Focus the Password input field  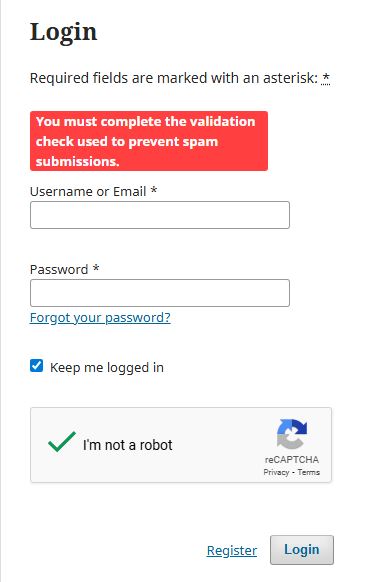pyautogui.click(x=160, y=293)
